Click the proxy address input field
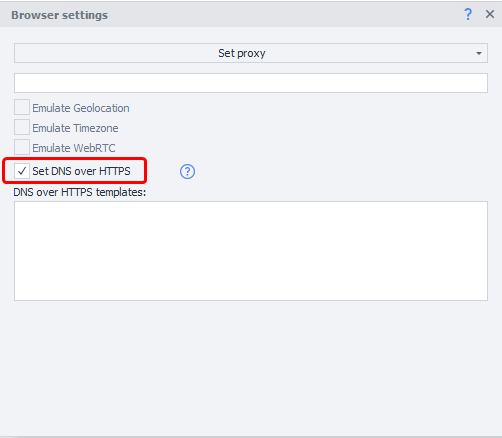The image size is (502, 438). point(251,83)
